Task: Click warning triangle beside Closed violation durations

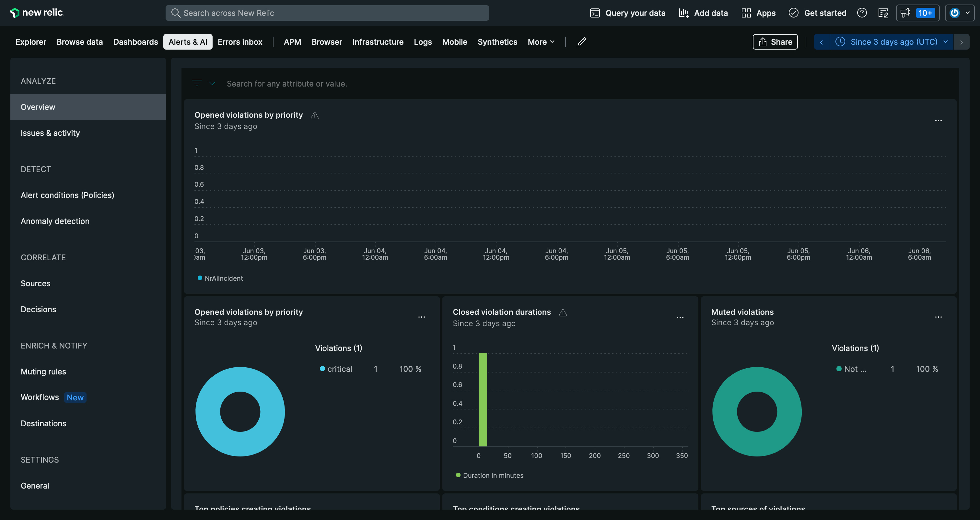Action: 563,313
